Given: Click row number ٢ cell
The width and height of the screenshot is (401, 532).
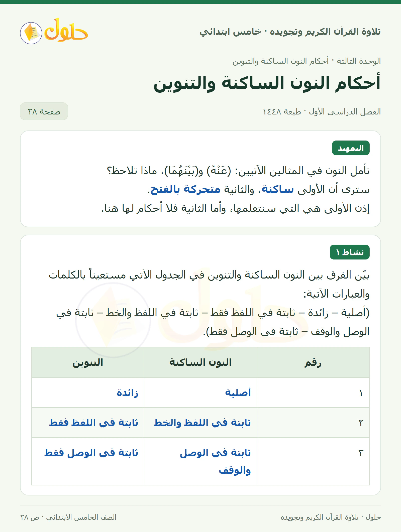Looking at the screenshot, I should (313, 423).
